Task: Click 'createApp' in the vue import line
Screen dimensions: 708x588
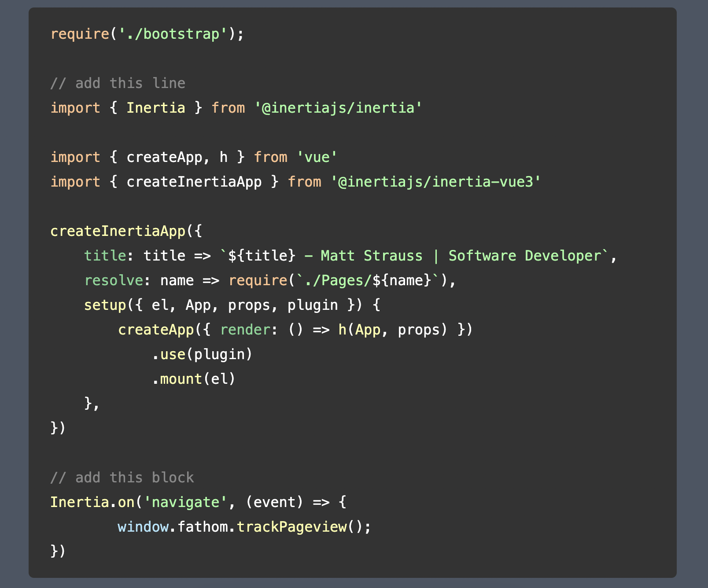Action: click(x=164, y=157)
